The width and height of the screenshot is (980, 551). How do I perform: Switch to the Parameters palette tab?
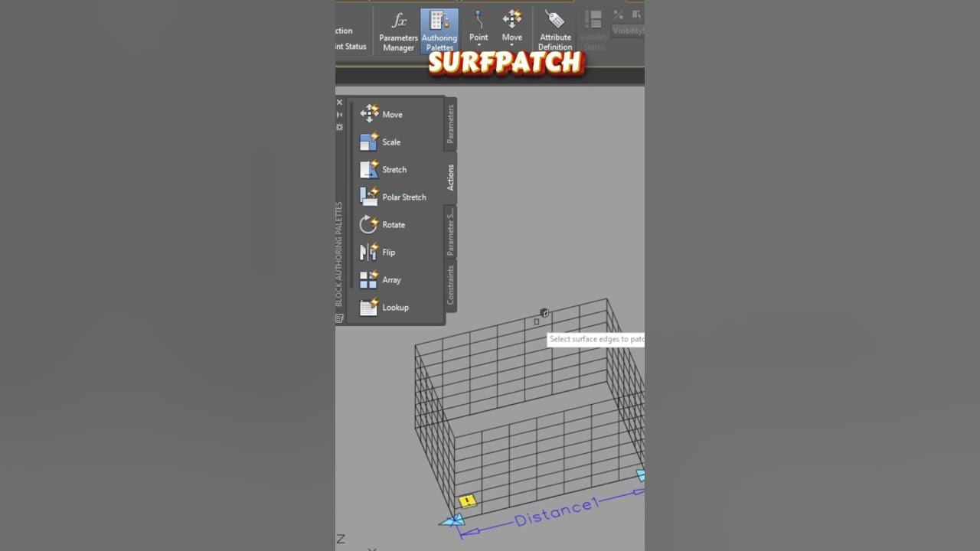tap(450, 124)
